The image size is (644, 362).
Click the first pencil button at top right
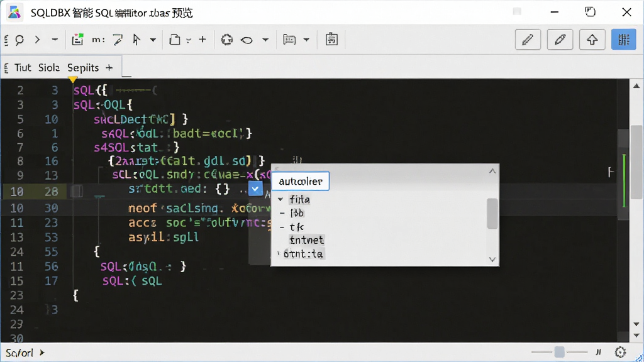(528, 40)
